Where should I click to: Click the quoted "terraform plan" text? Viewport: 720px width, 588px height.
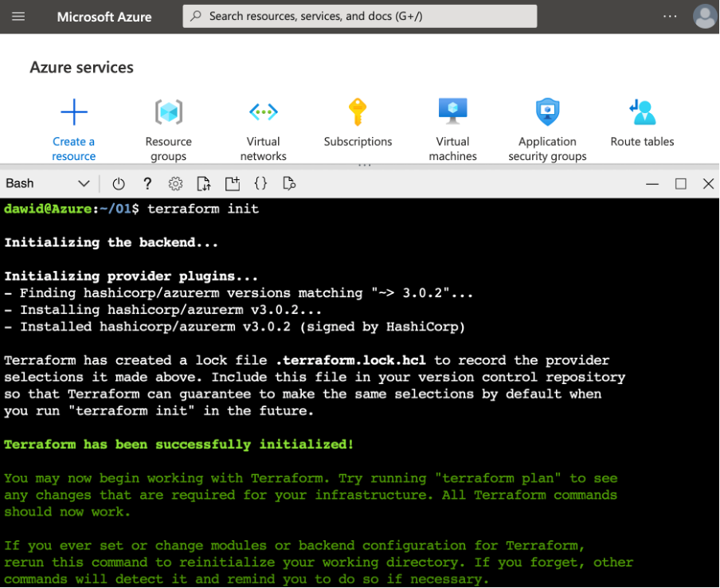[497, 478]
